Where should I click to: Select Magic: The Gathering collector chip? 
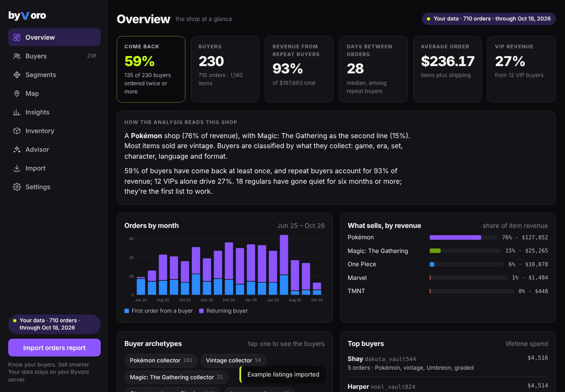[x=176, y=377]
